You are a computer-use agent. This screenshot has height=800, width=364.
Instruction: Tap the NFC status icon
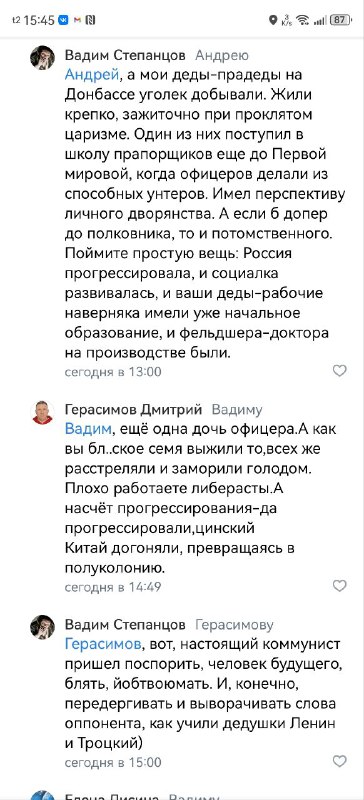90,20
